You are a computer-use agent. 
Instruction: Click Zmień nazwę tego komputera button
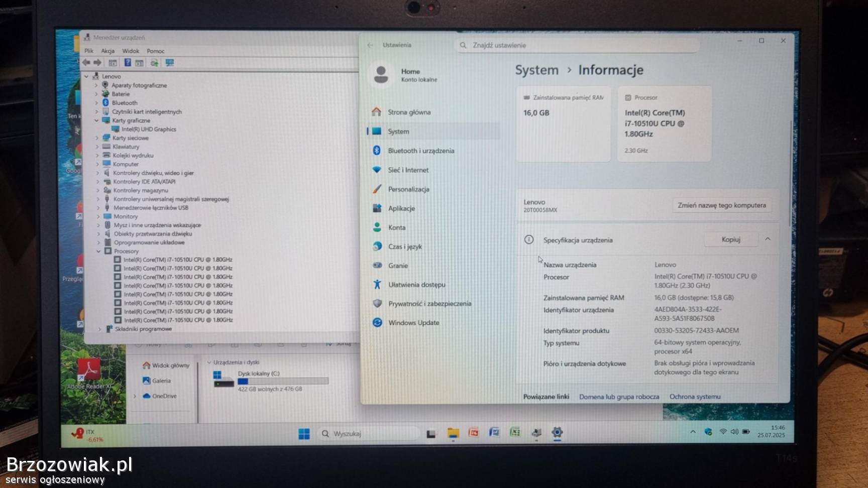coord(721,205)
